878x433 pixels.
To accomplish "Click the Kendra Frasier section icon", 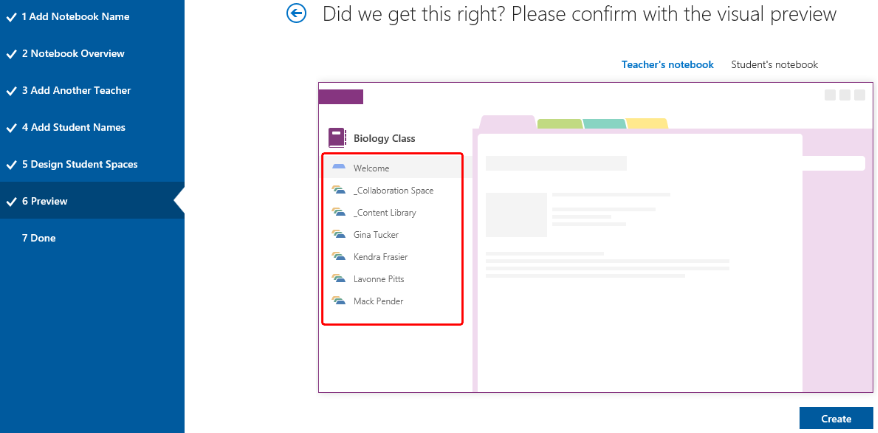I will 339,256.
